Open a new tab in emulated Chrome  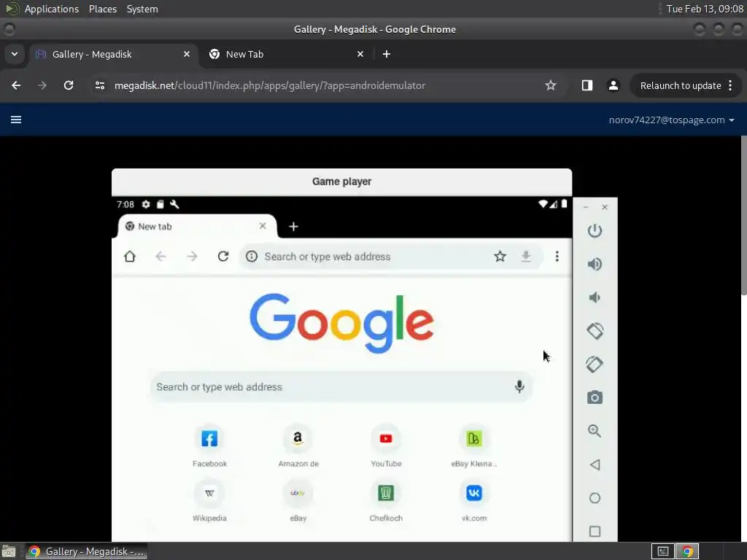click(x=293, y=227)
